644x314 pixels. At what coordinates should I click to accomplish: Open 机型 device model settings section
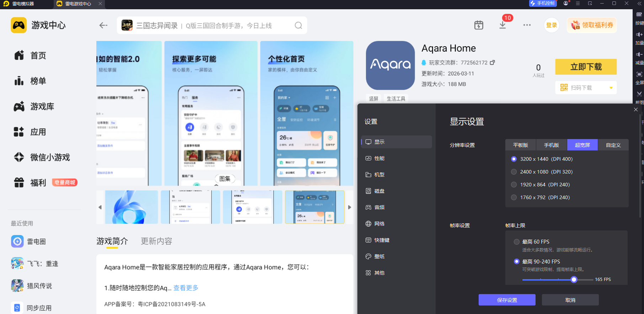pos(396,175)
